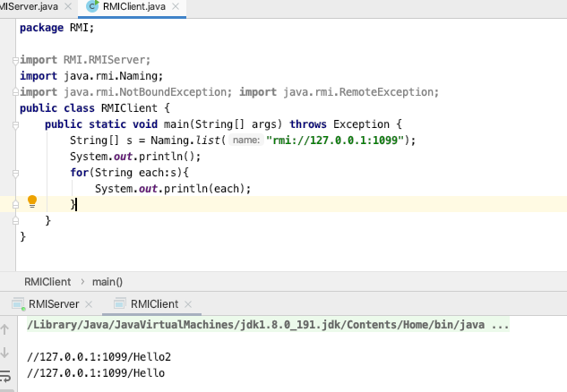Click the RMIClient.java class file icon
Viewport: 567px width, 392px height.
92,6
